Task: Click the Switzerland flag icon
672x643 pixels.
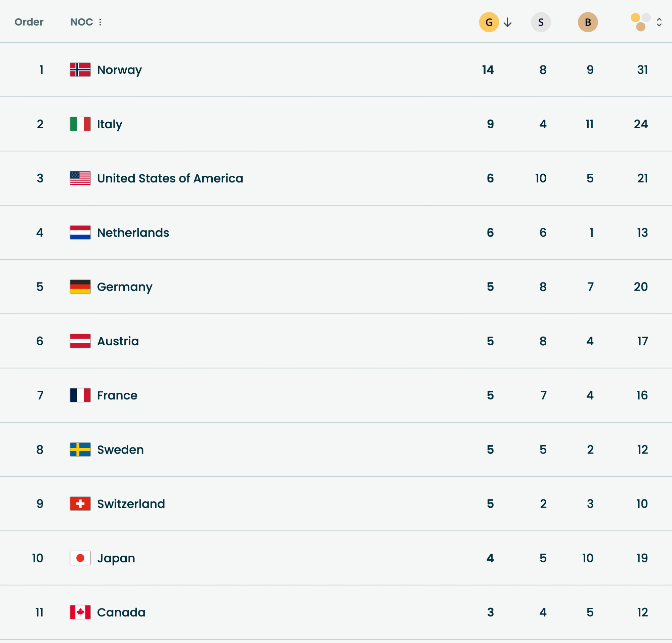Action: [x=80, y=504]
